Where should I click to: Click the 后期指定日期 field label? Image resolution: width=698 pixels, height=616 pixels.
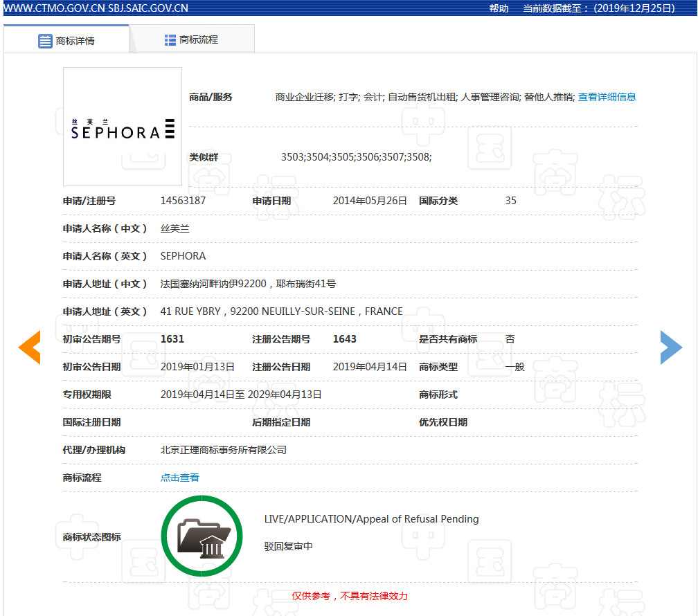coord(281,422)
